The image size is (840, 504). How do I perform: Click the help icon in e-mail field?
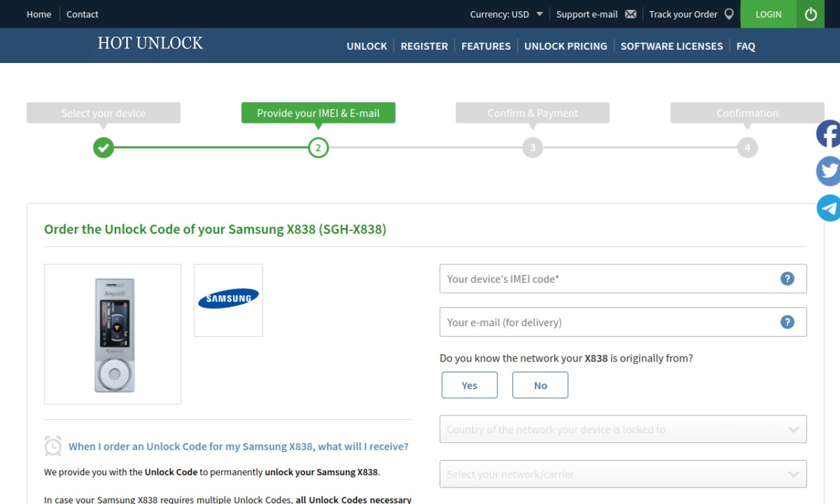(787, 322)
